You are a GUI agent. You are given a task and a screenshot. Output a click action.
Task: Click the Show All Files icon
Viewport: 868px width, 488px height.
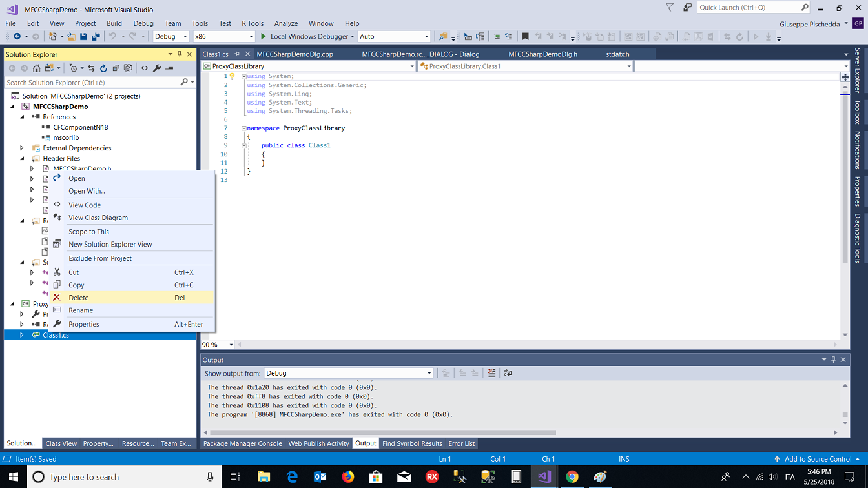point(128,68)
